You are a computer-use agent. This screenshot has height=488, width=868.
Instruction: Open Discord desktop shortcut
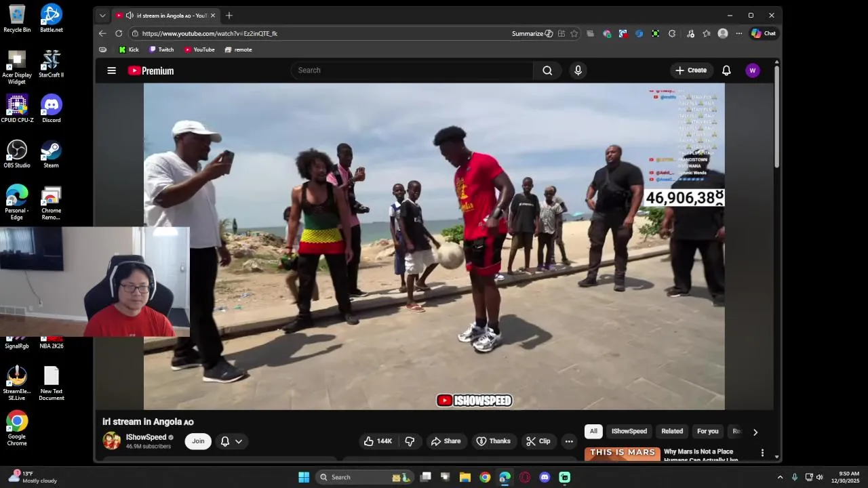click(x=52, y=109)
